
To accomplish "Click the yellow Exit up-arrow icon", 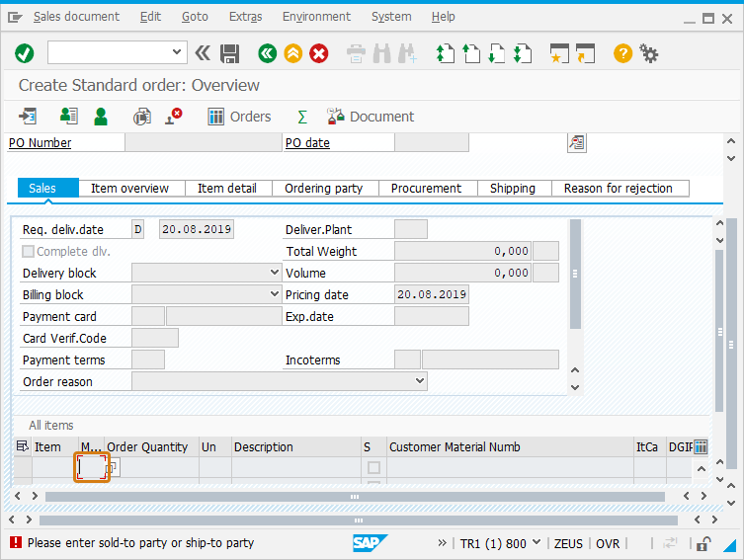I will coord(293,53).
